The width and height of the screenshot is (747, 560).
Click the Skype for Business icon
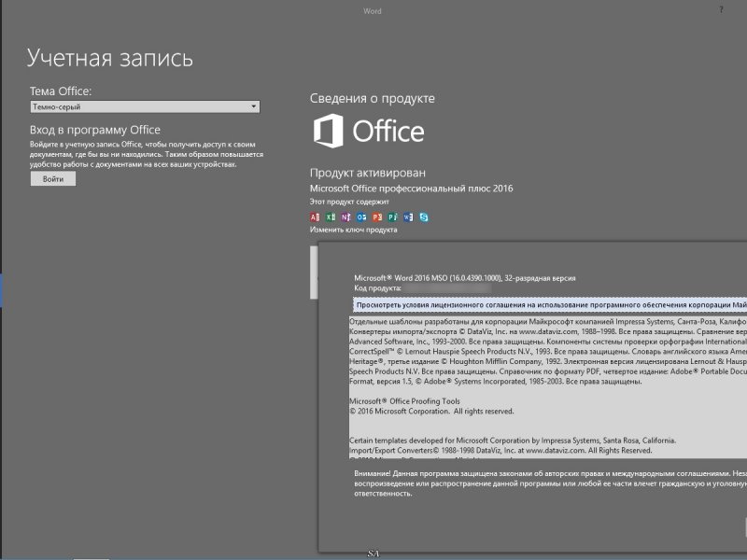pos(424,217)
